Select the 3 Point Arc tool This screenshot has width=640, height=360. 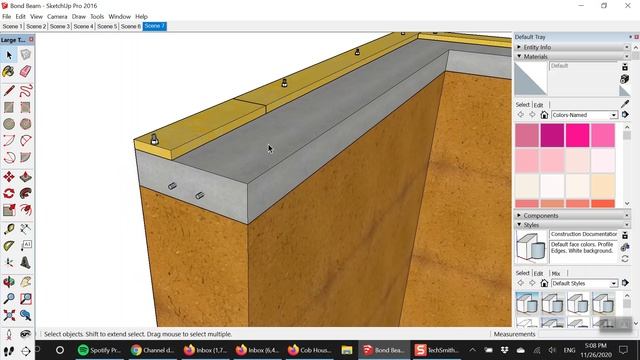point(9,158)
